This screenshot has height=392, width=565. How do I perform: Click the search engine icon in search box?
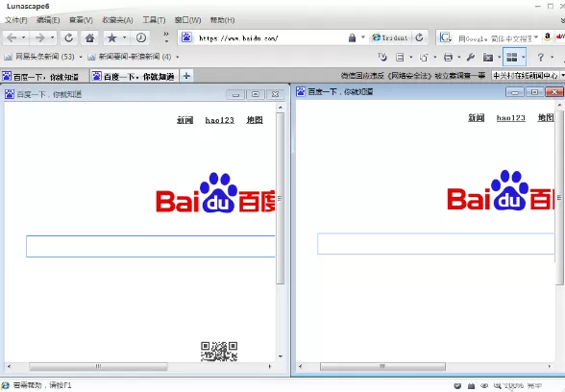(x=445, y=37)
